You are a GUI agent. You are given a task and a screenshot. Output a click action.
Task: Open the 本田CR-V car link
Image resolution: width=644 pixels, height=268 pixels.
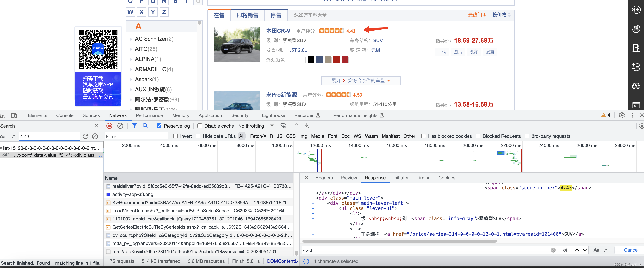click(278, 31)
